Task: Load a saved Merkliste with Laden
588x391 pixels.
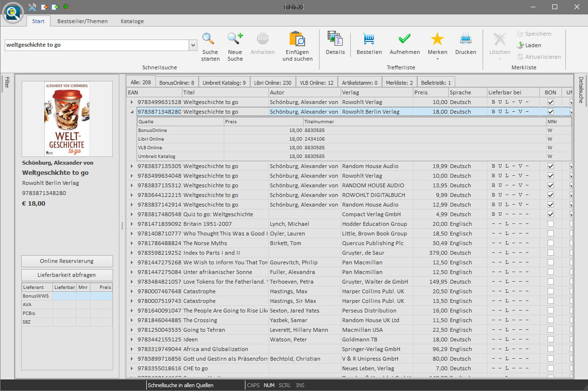Action: point(529,45)
